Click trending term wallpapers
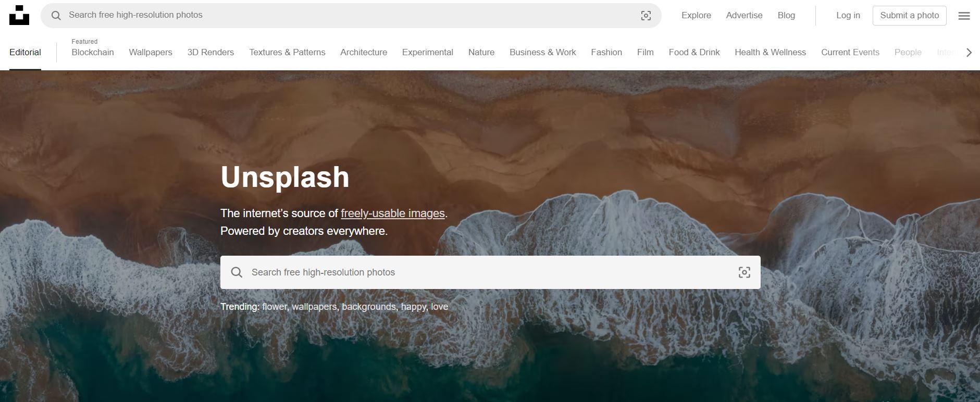980x402 pixels. pos(314,307)
